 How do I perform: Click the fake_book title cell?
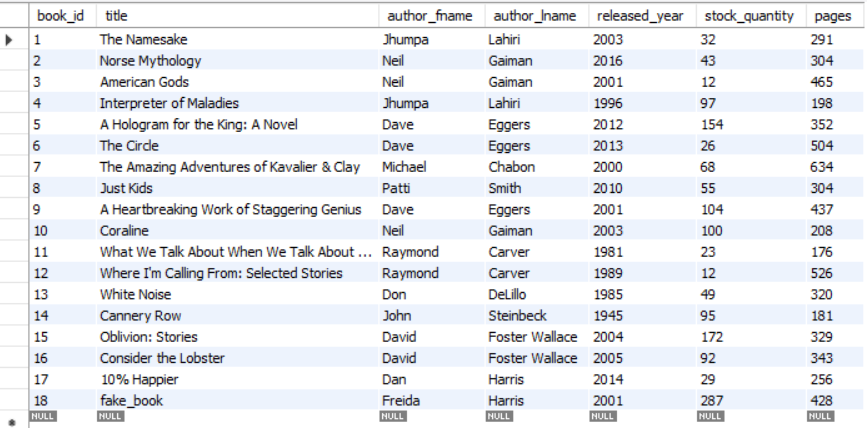237,400
